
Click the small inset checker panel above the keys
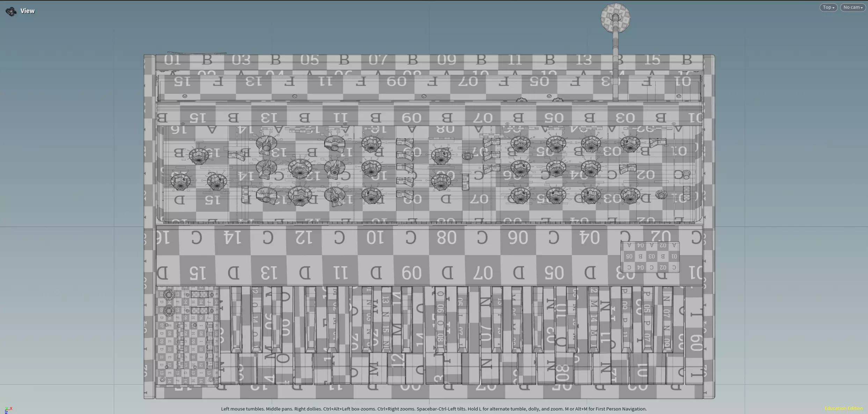(650, 256)
